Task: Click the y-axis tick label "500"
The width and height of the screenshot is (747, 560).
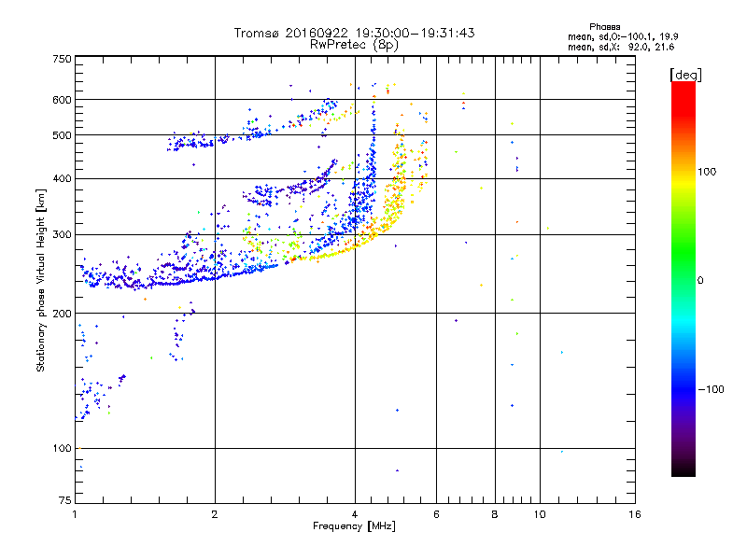Action: pos(62,135)
